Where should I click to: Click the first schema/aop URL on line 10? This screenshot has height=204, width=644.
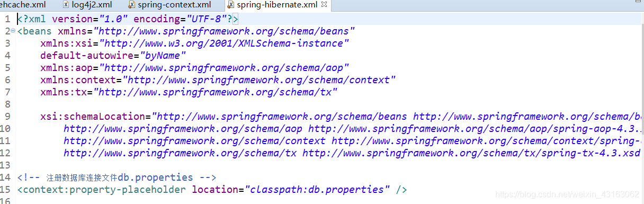(x=183, y=128)
